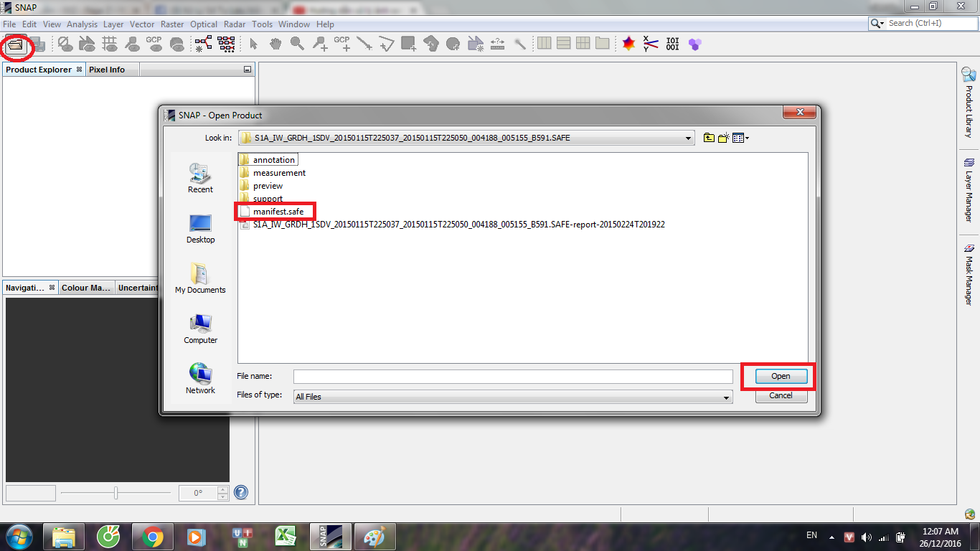The image size is (980, 551).
Task: Choose the selection arrow tool
Action: 253,44
